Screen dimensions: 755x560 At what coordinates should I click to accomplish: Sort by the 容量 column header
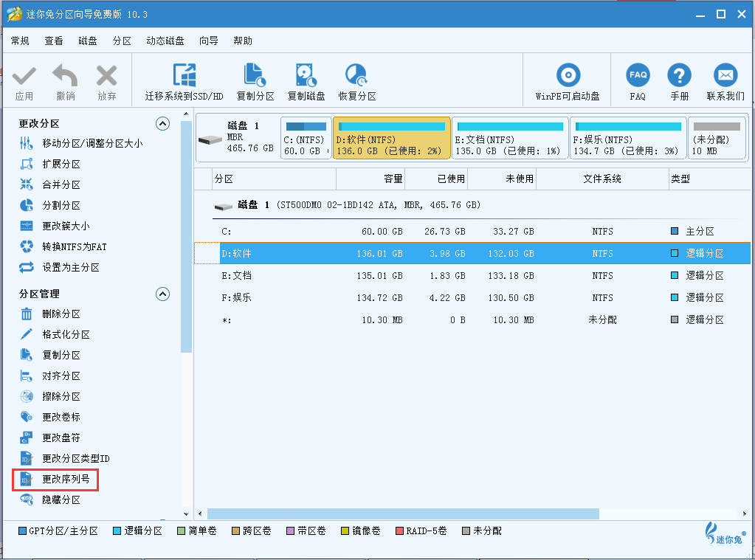tap(370, 179)
